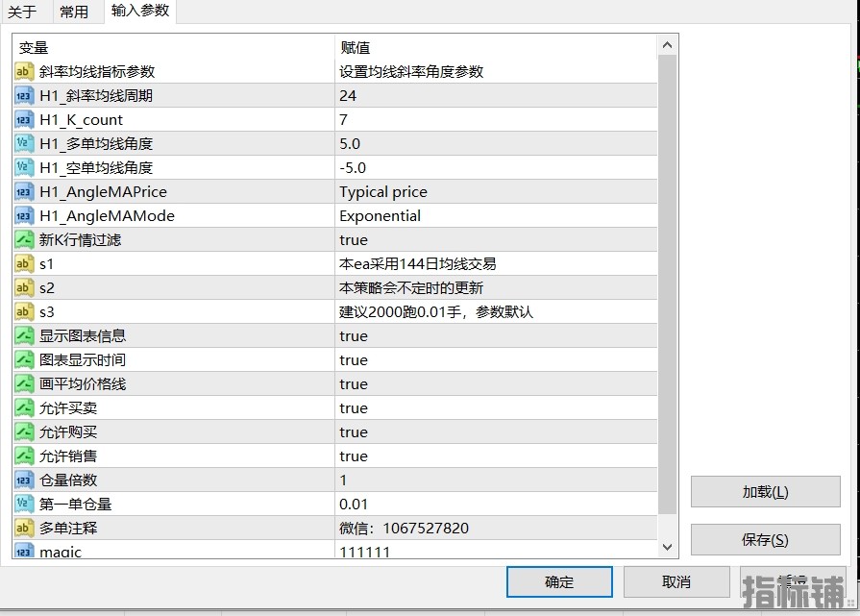860x616 pixels.
Task: Select the 仓量倍数 value 1
Action: pos(496,480)
